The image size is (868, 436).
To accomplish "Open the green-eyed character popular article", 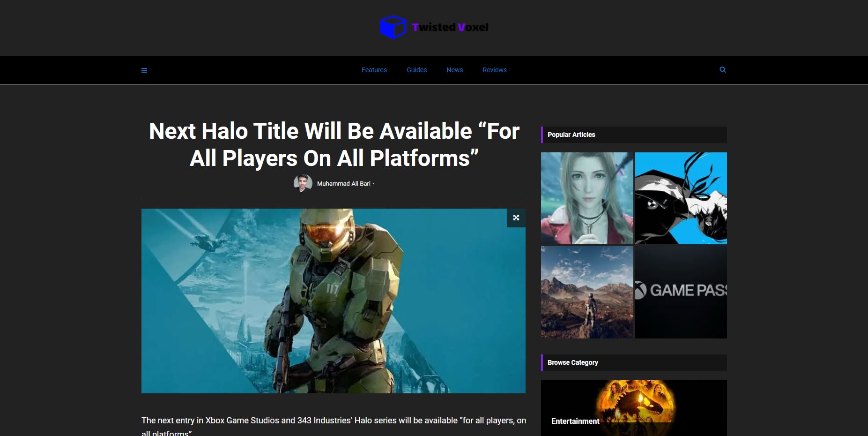I will tap(587, 198).
